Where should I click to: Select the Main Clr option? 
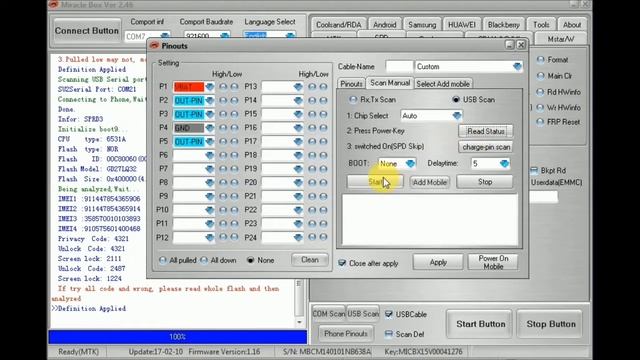[540, 76]
